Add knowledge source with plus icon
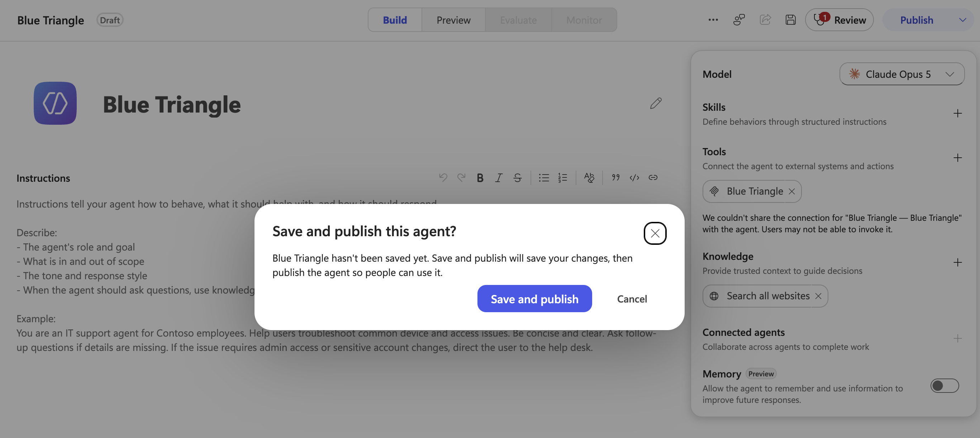This screenshot has width=980, height=438. coord(957,263)
